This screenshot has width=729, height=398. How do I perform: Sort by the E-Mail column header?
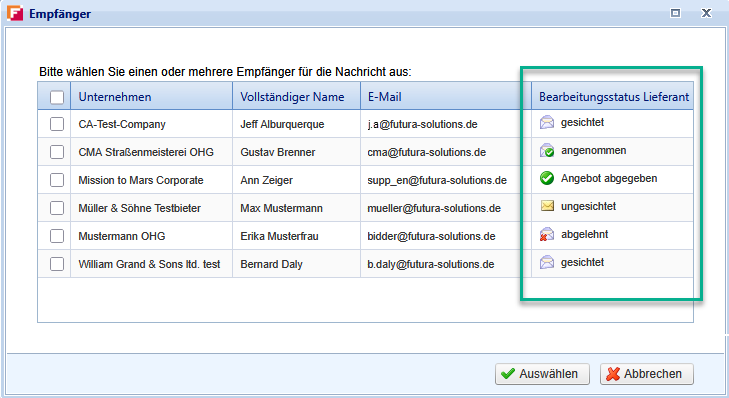point(445,96)
